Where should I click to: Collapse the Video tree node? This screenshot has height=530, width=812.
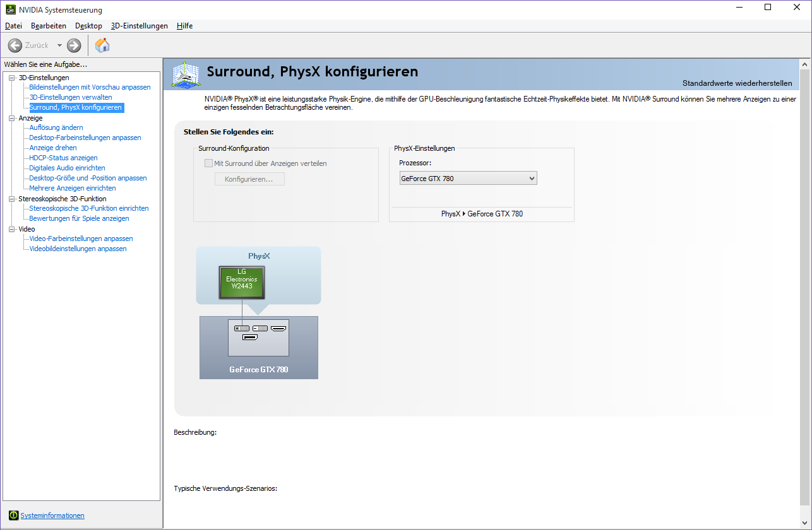click(11, 229)
